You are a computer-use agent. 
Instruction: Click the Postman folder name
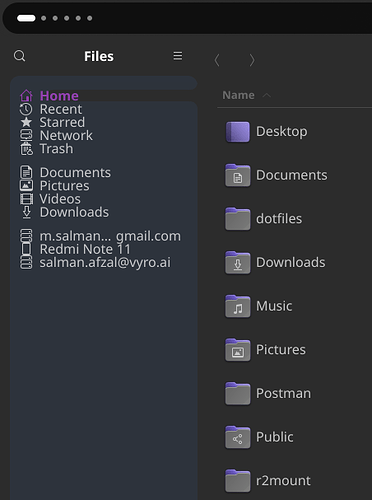point(283,394)
